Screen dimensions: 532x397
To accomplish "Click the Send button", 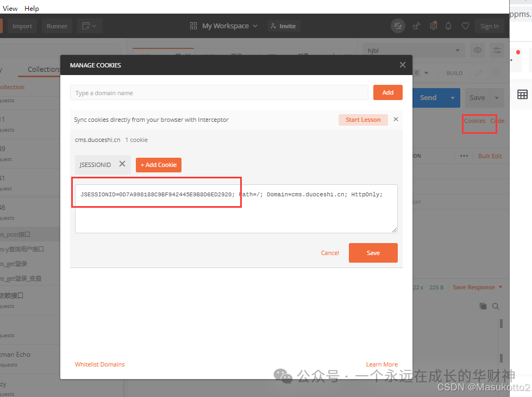I will [x=429, y=98].
